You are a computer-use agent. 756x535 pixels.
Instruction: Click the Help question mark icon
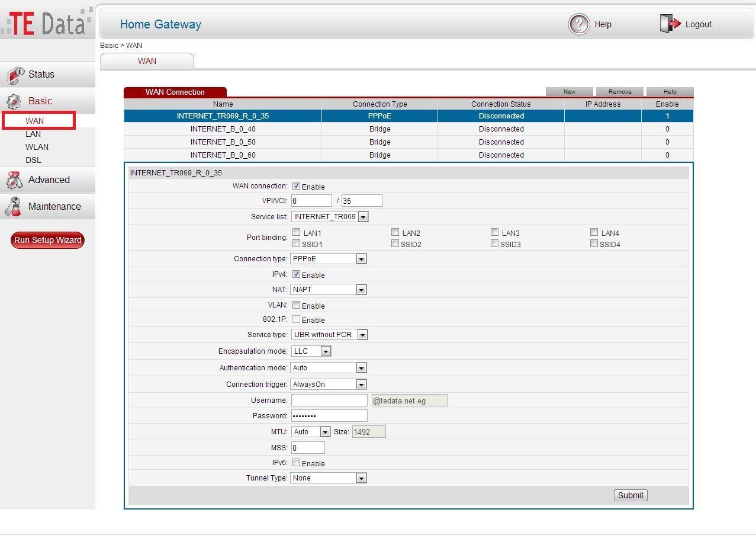tap(578, 24)
